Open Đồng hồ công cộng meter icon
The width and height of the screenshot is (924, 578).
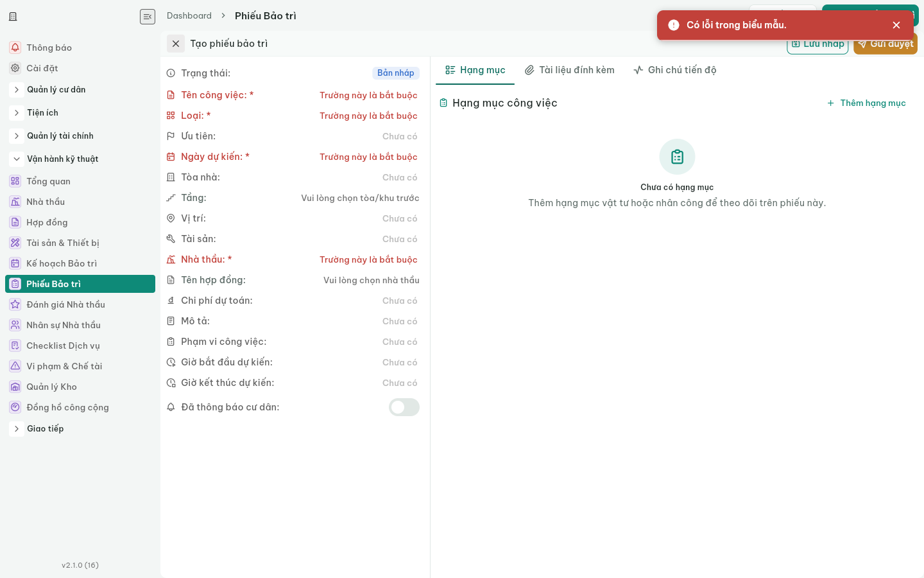coord(15,407)
